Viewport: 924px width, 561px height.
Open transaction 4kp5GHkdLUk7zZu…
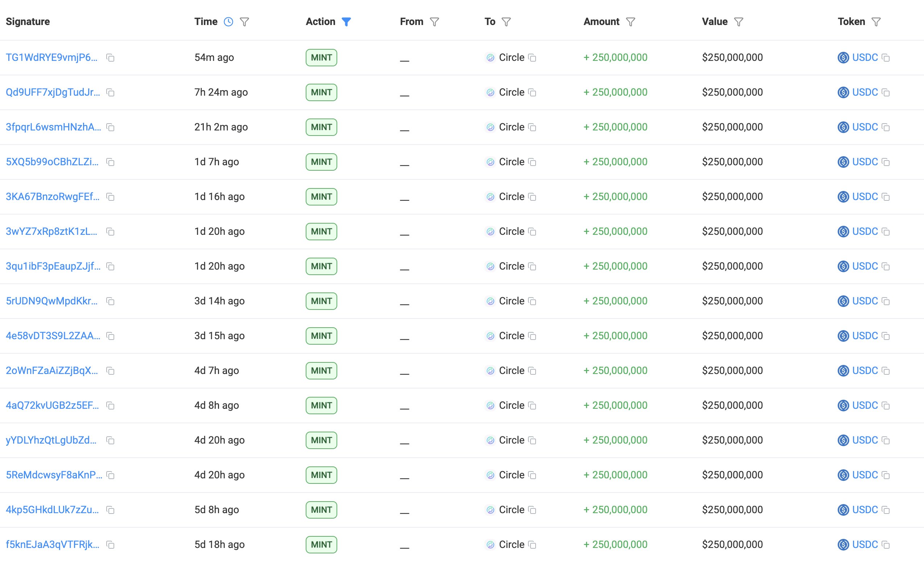(53, 510)
